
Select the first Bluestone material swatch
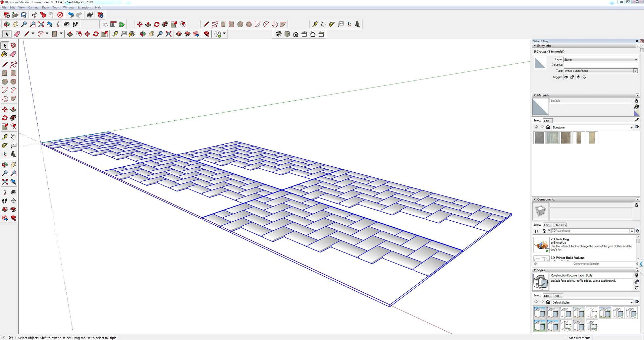tap(539, 138)
